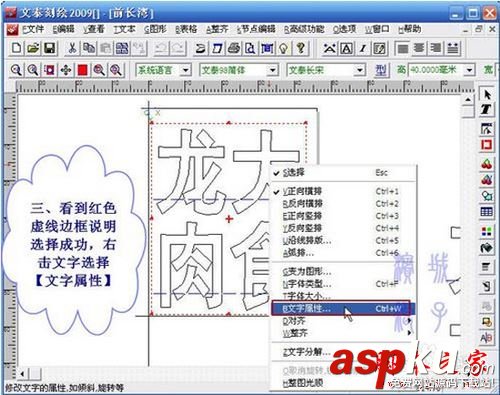The width and height of the screenshot is (500, 395).
Task: Click the blue 型 font type button
Action: click(381, 70)
